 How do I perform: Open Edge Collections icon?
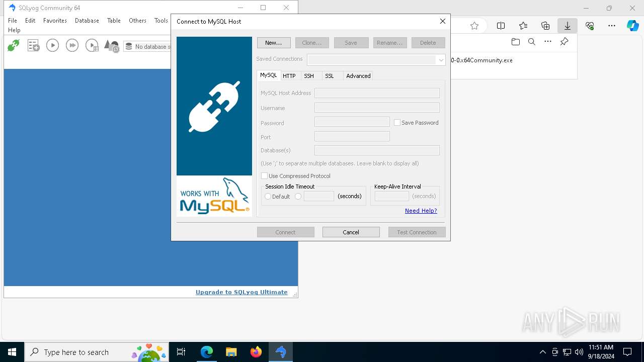tap(545, 26)
